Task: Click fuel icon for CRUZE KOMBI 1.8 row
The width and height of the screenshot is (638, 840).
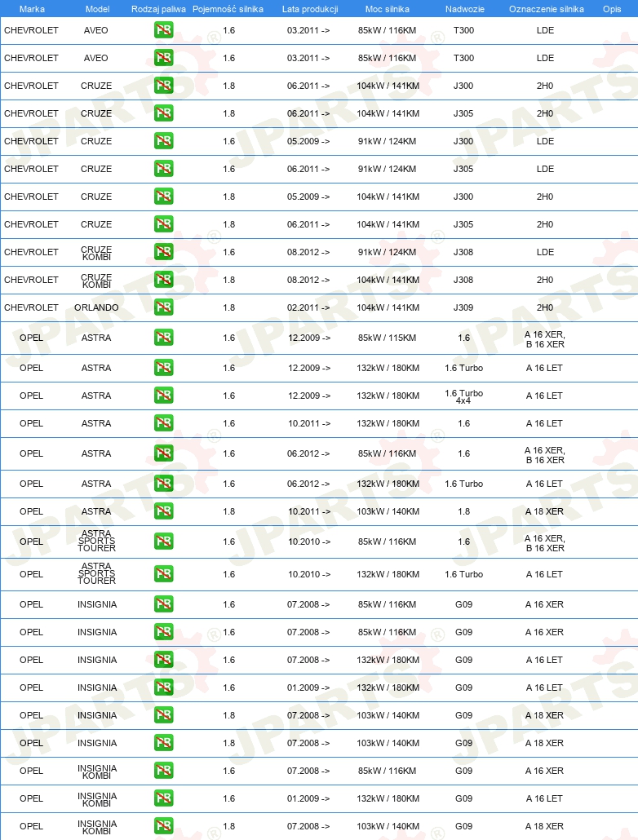Action: click(163, 280)
